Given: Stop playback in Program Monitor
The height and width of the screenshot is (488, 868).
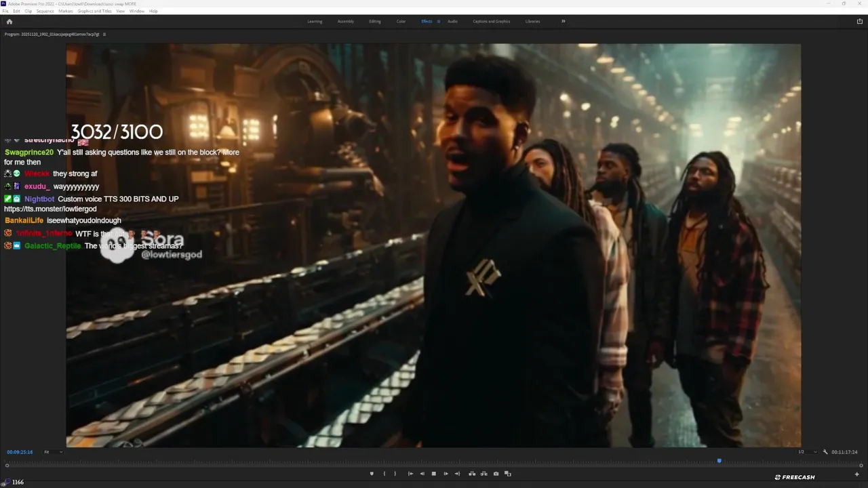Looking at the screenshot, I should 434,474.
